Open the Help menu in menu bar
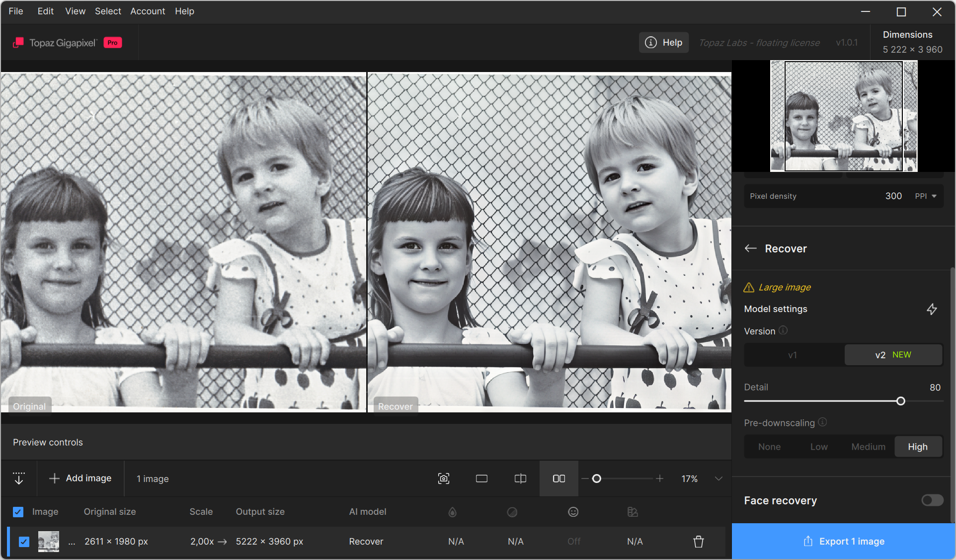 (184, 11)
